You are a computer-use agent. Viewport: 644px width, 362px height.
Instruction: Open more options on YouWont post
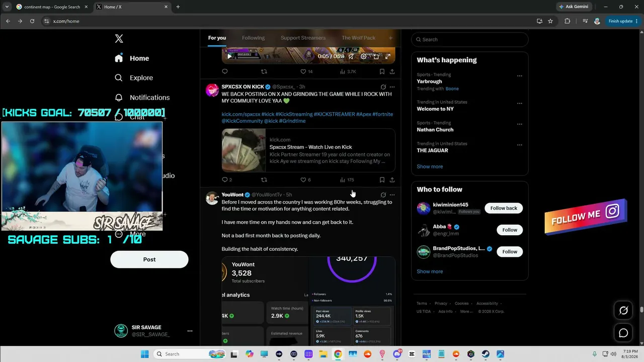point(392,195)
